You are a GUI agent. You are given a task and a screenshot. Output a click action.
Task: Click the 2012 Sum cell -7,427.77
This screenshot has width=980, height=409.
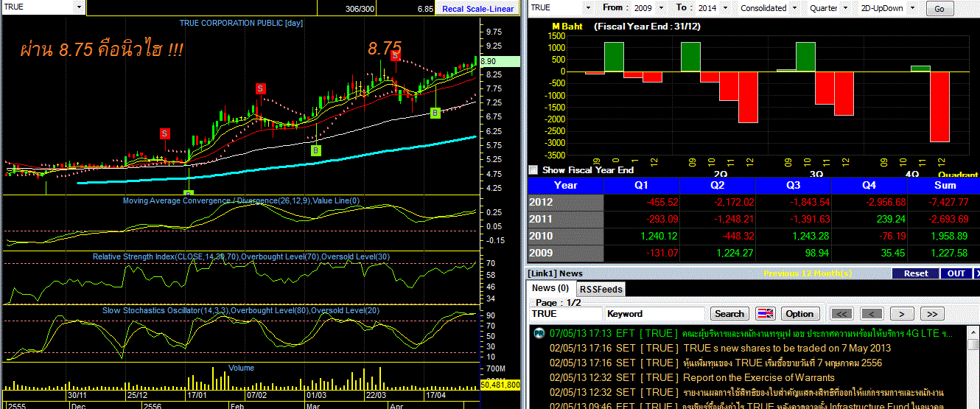(x=944, y=201)
